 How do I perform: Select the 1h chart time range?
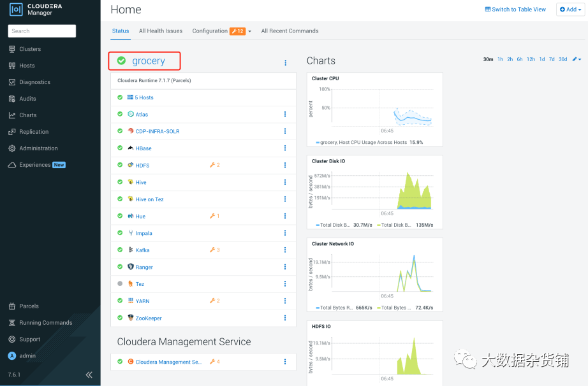(x=500, y=59)
